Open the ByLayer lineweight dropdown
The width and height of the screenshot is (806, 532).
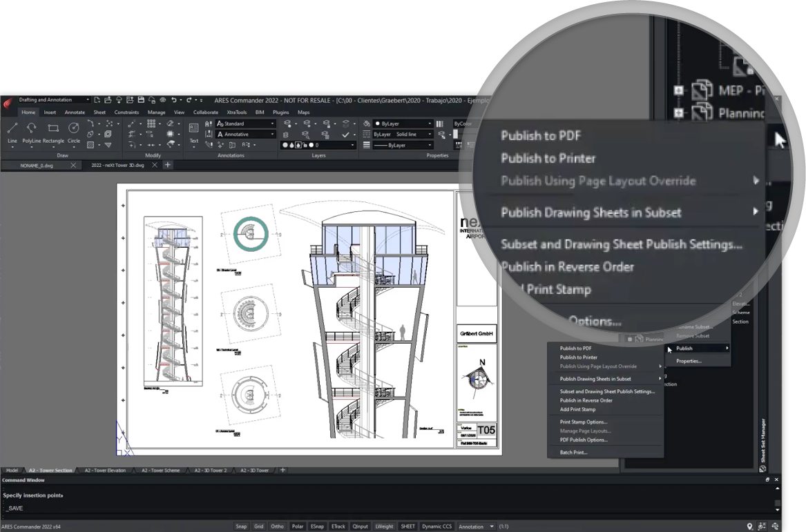[x=403, y=146]
